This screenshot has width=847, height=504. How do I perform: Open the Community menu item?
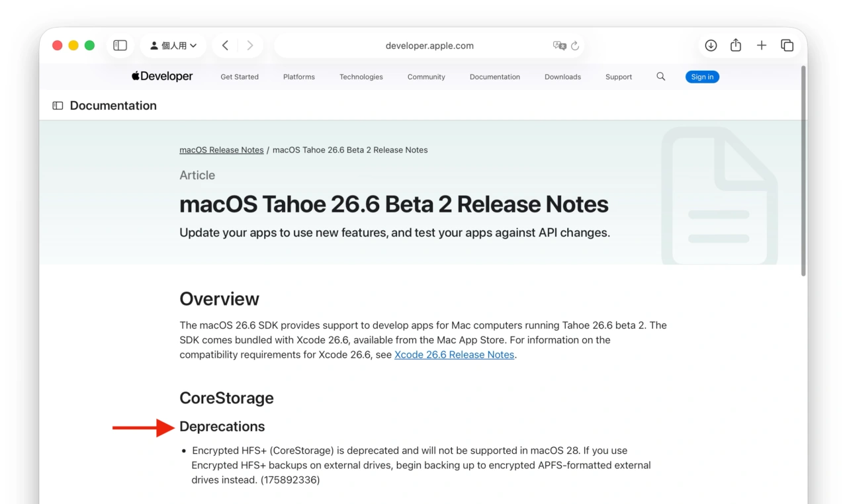point(426,77)
